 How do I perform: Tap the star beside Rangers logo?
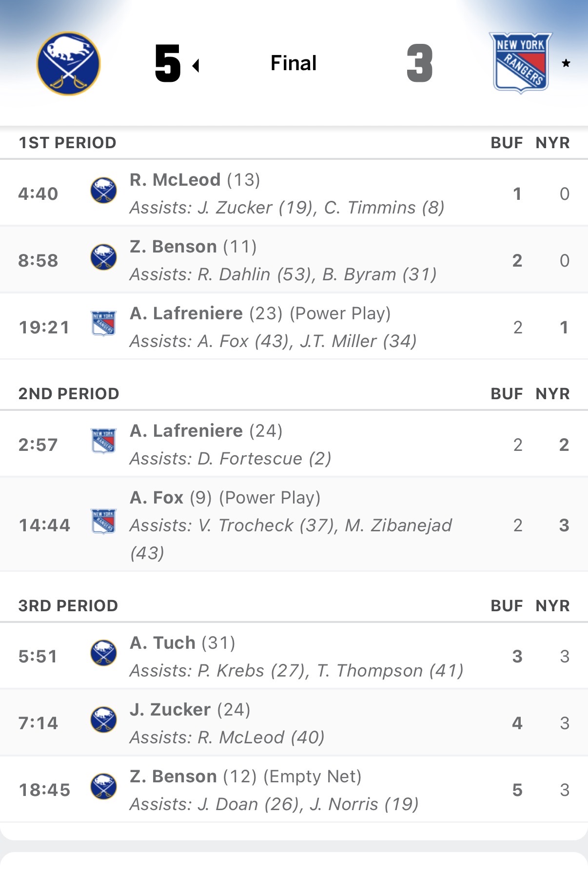[x=566, y=63]
